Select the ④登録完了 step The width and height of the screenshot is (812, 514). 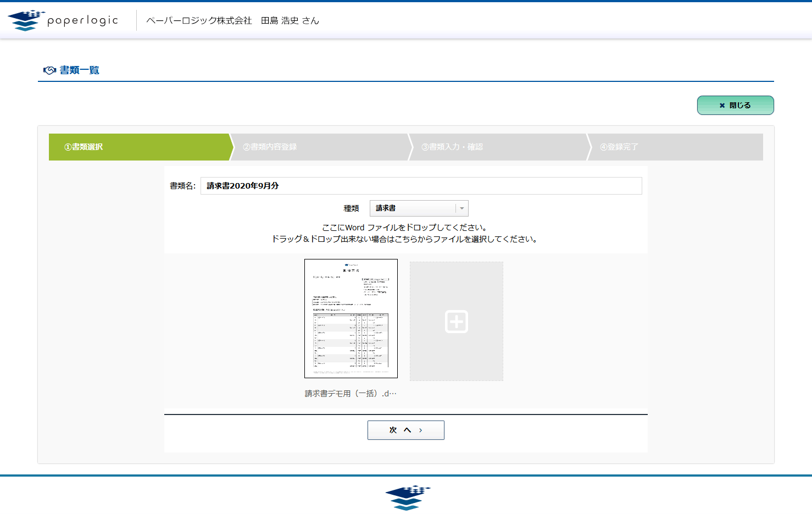coord(676,147)
